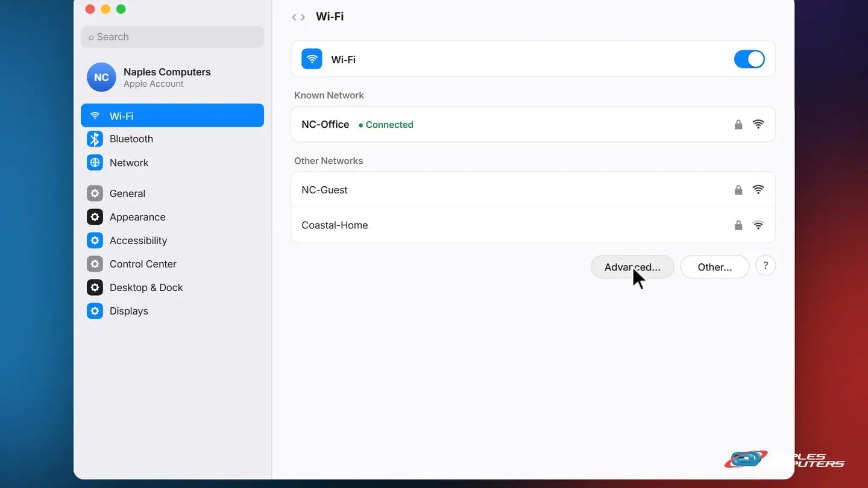
Task: Go to General settings
Action: point(172,193)
